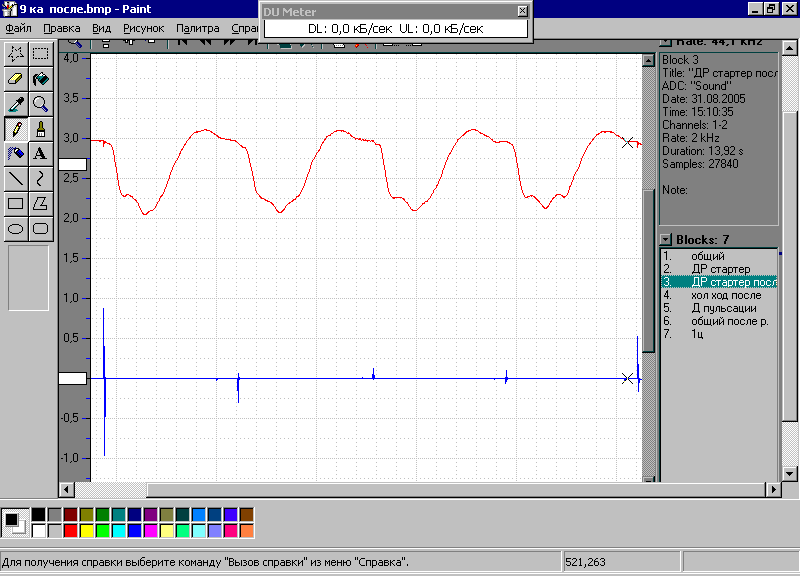Click the canvas horizontal scrollbar left arrow
800x576 pixels.
click(x=66, y=489)
